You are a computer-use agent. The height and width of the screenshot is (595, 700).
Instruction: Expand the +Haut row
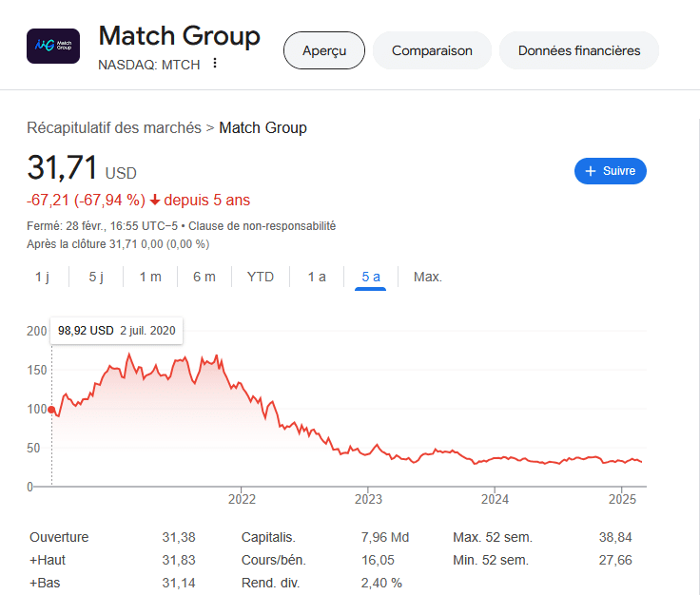tap(49, 560)
